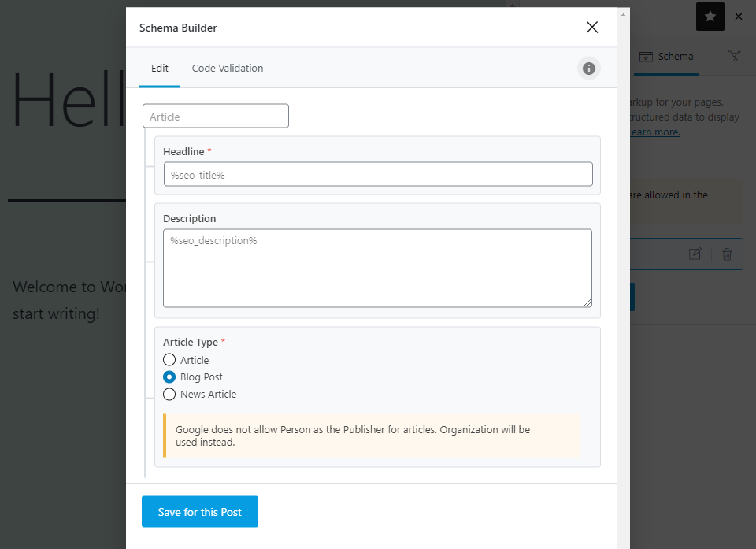
Task: Click the dialog scrollbar up arrow
Action: [623, 15]
